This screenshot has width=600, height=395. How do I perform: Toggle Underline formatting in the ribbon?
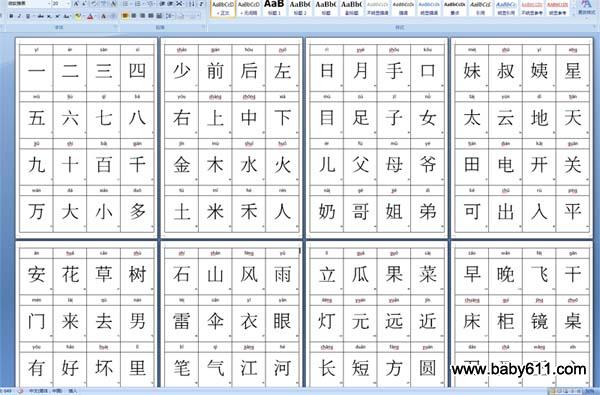tap(28, 16)
